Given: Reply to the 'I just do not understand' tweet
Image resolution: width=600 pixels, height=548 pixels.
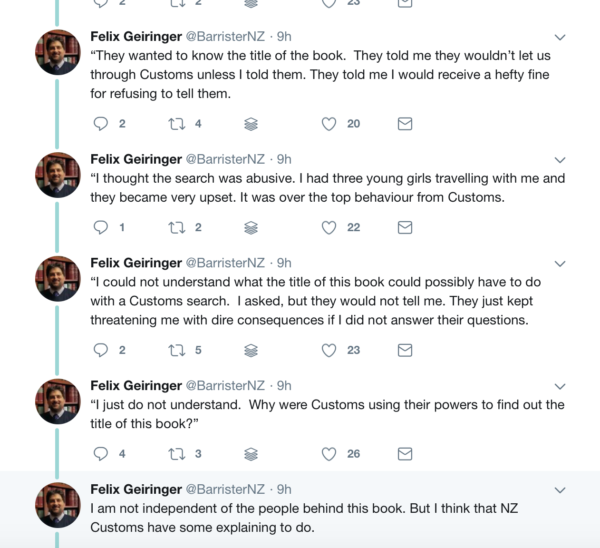Looking at the screenshot, I should 100,454.
